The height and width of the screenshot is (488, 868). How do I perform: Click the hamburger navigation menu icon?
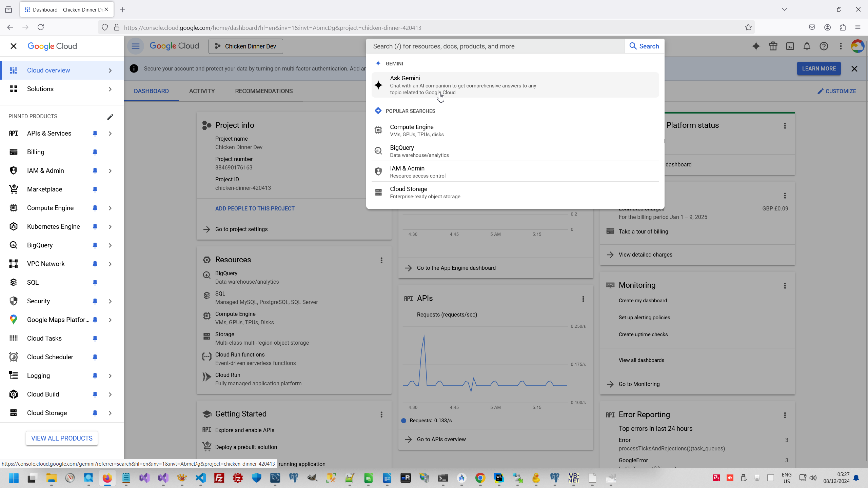click(136, 46)
